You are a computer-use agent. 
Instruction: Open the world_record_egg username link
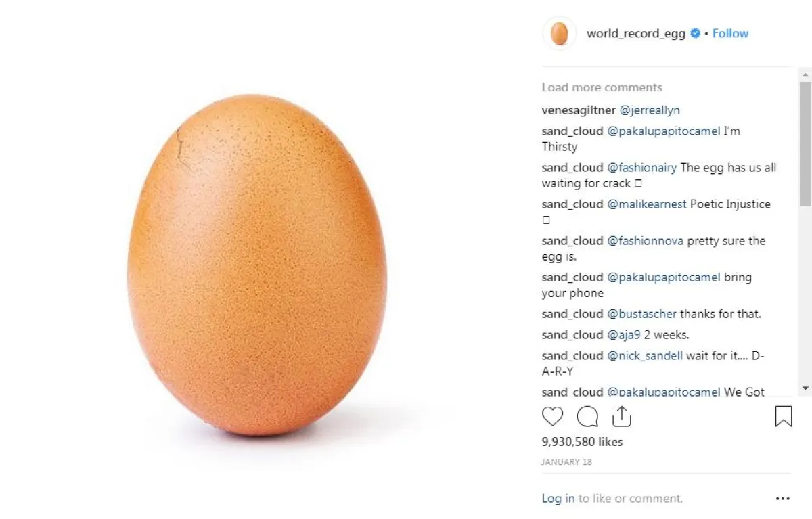click(635, 33)
